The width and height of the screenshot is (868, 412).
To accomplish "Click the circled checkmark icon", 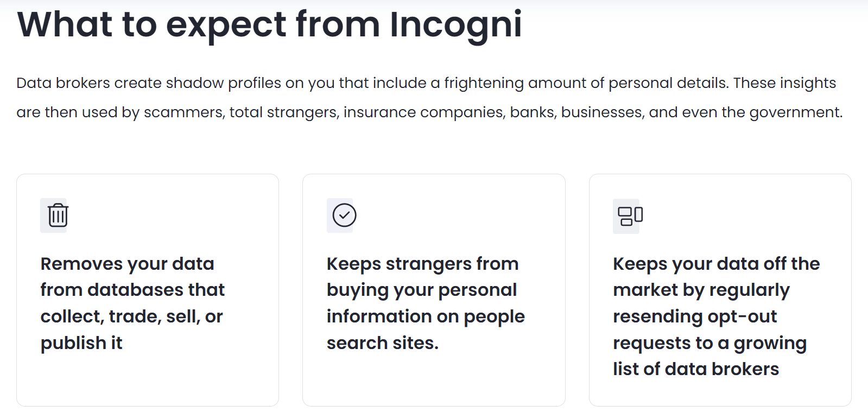I will [x=344, y=215].
